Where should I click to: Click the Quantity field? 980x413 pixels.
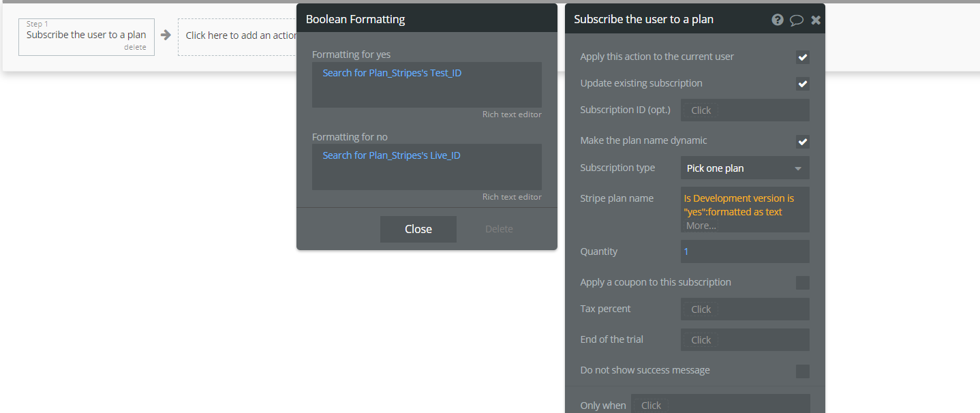[x=744, y=251]
